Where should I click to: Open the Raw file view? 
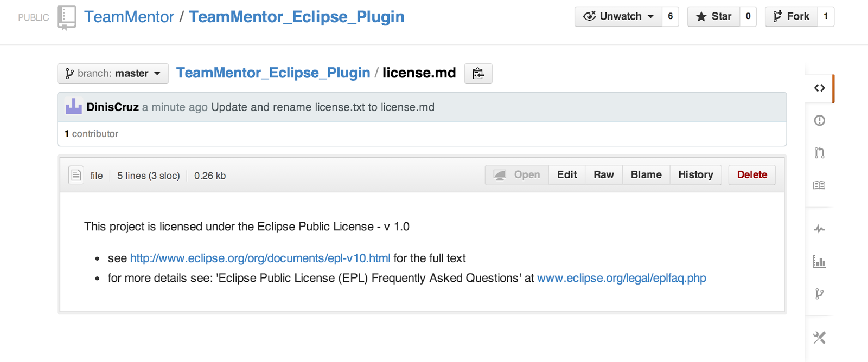[x=603, y=175]
